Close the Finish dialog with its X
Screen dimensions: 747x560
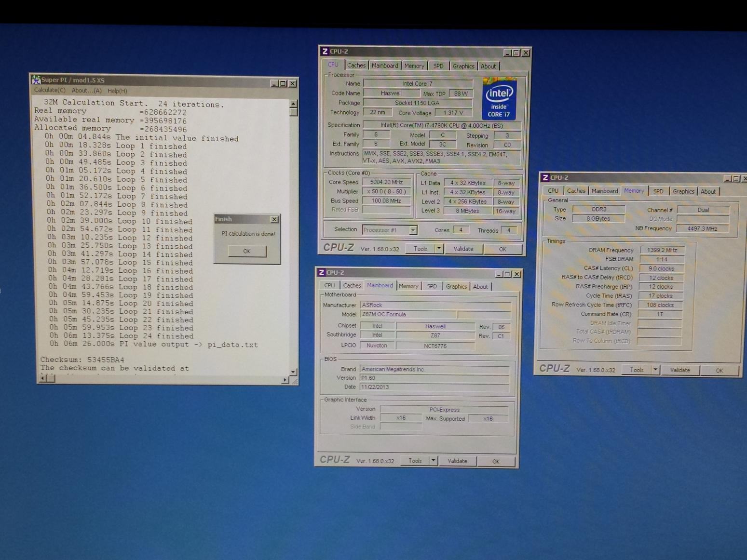point(274,219)
